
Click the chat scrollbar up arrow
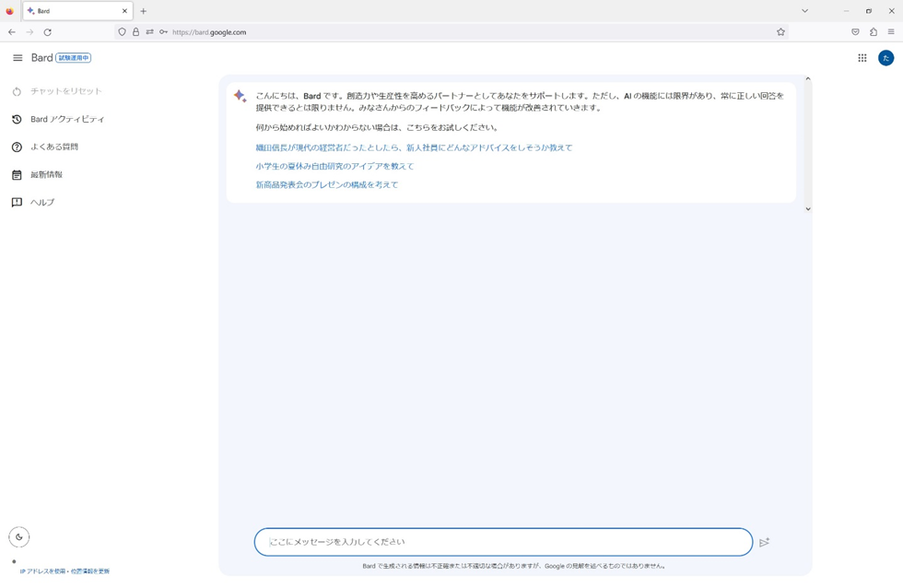[x=808, y=79]
